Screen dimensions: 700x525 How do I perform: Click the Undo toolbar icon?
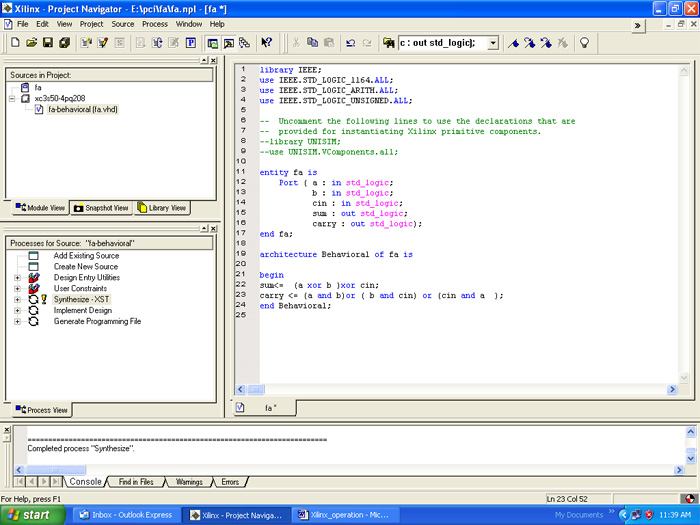pyautogui.click(x=350, y=43)
